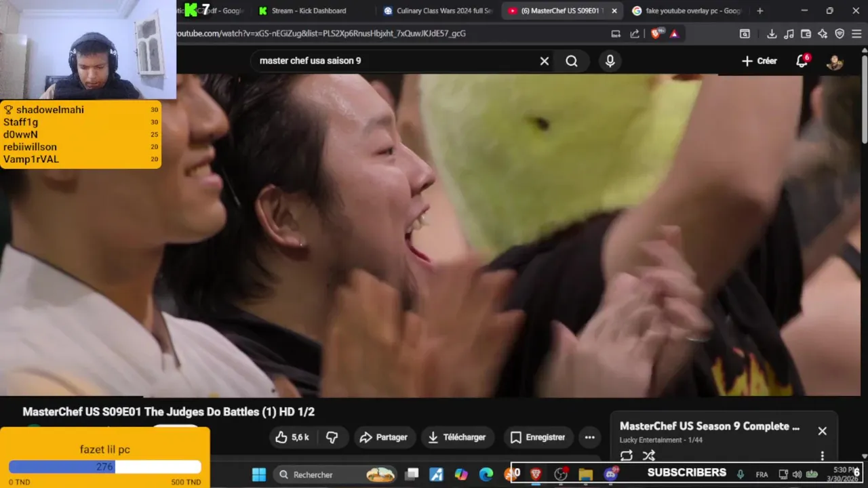Click the FRA language indicator
Viewport: 868px width, 488px height.
click(x=762, y=474)
